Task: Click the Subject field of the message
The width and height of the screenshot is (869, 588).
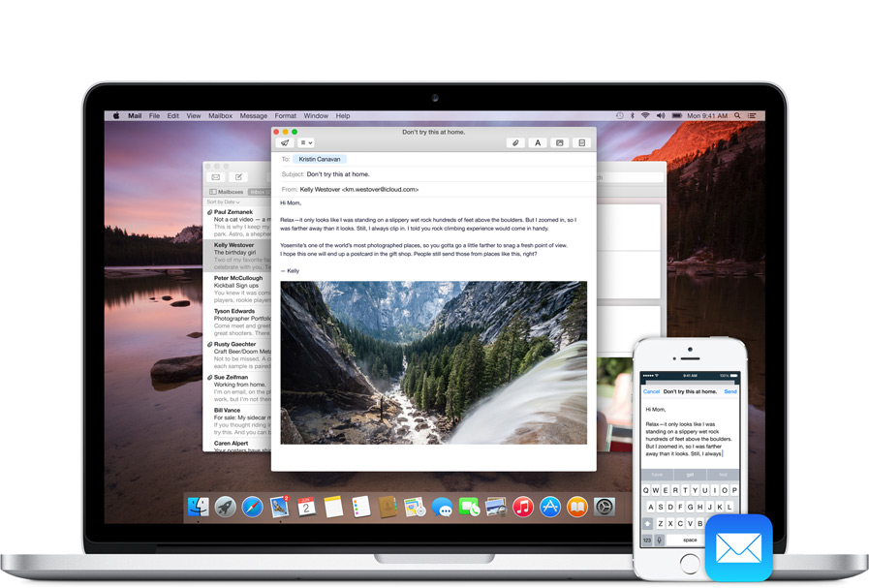Action: click(x=434, y=174)
